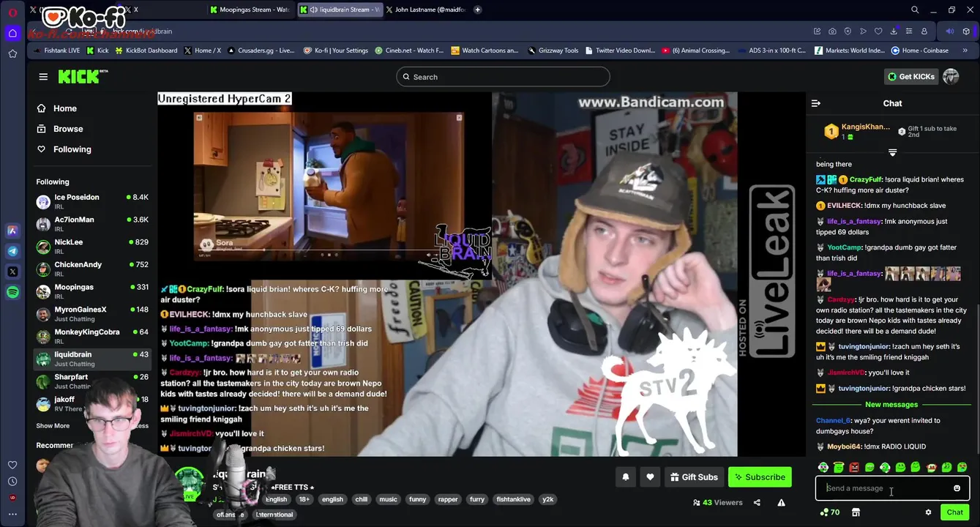Click the fishtanklive tag
The image size is (980, 527).
(x=513, y=500)
